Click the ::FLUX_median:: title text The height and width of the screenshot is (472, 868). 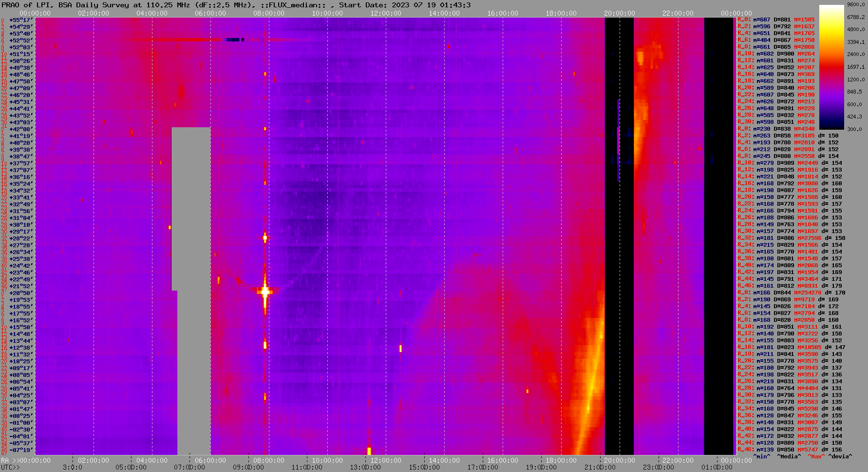[x=293, y=5]
